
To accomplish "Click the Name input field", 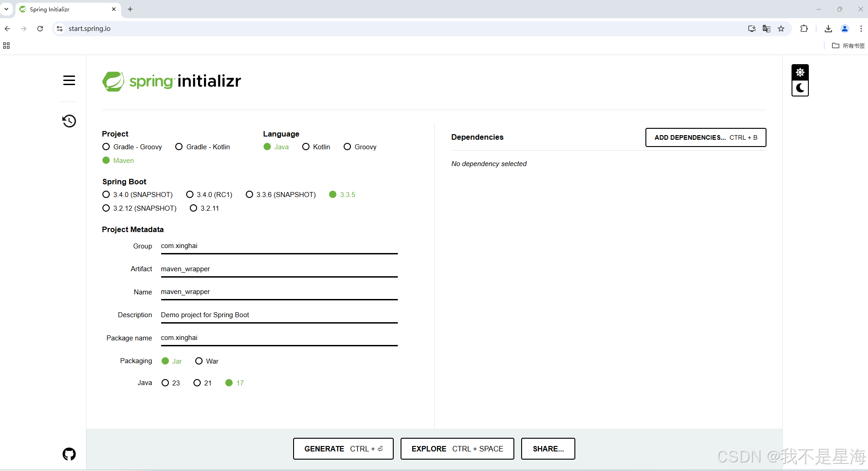I will tap(279, 292).
